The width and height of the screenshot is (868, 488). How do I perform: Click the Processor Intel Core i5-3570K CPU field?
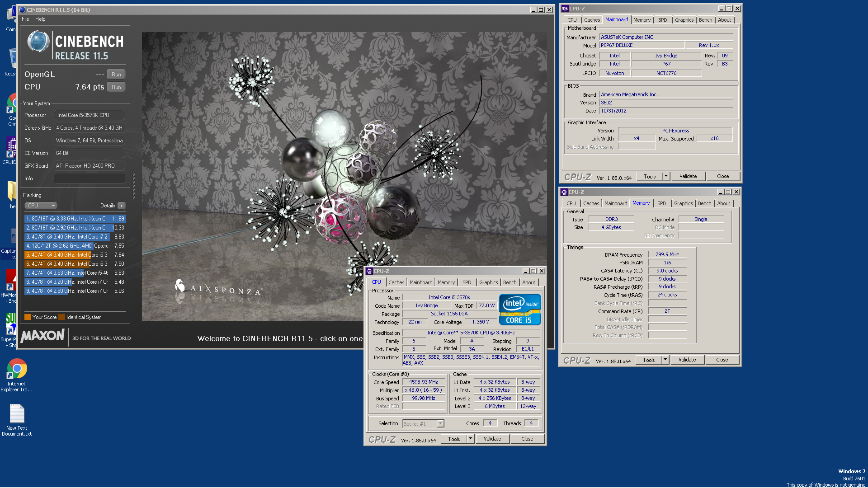pos(89,115)
